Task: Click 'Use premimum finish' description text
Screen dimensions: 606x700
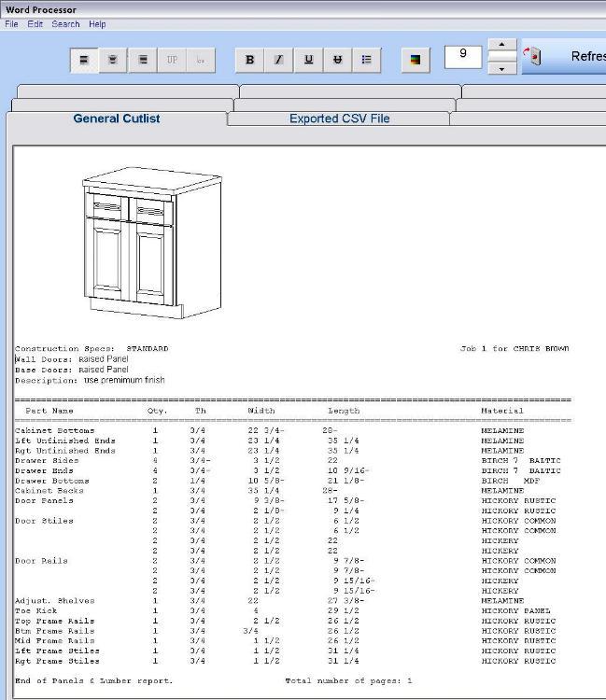Action: pos(124,381)
